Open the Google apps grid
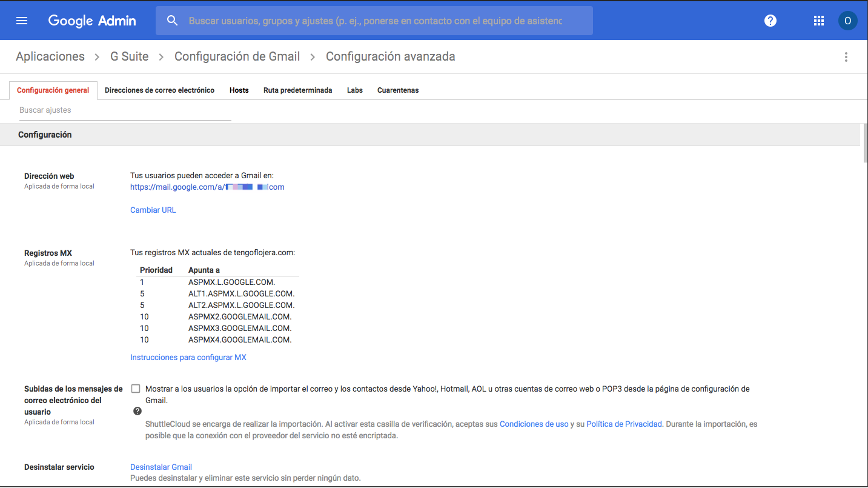 [x=819, y=21]
